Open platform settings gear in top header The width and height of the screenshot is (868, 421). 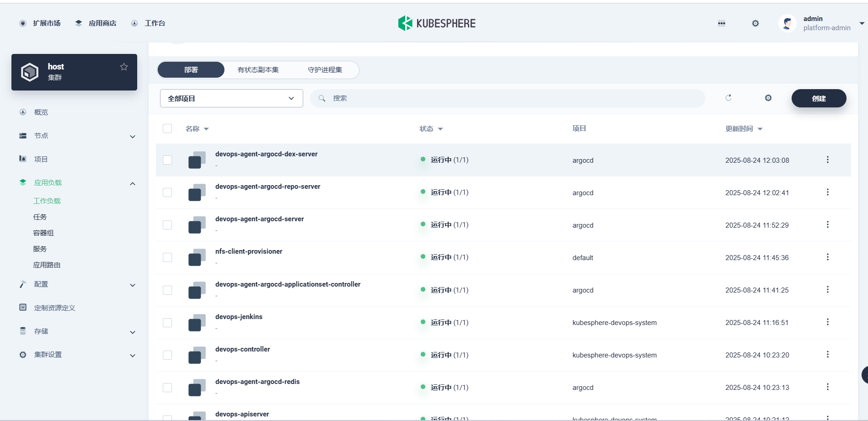(x=755, y=23)
